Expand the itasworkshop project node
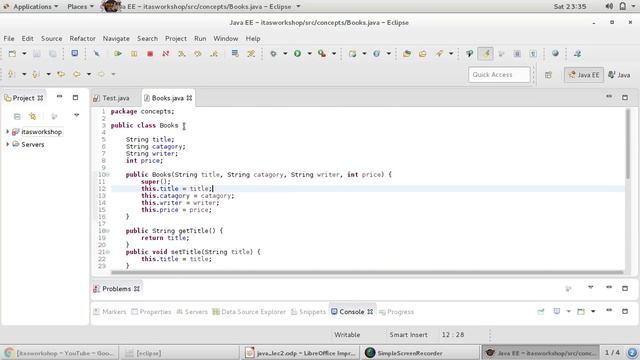The width and height of the screenshot is (640, 360). [7, 132]
